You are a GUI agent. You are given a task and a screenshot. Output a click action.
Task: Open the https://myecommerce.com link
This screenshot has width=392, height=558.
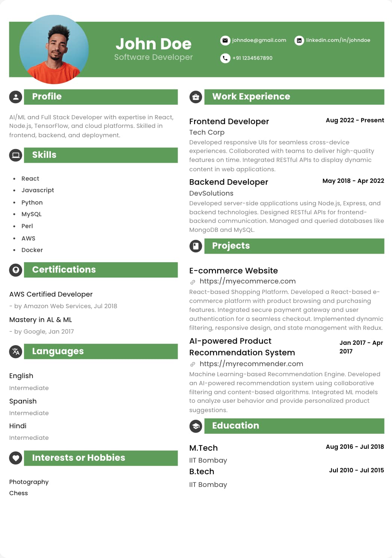click(248, 281)
